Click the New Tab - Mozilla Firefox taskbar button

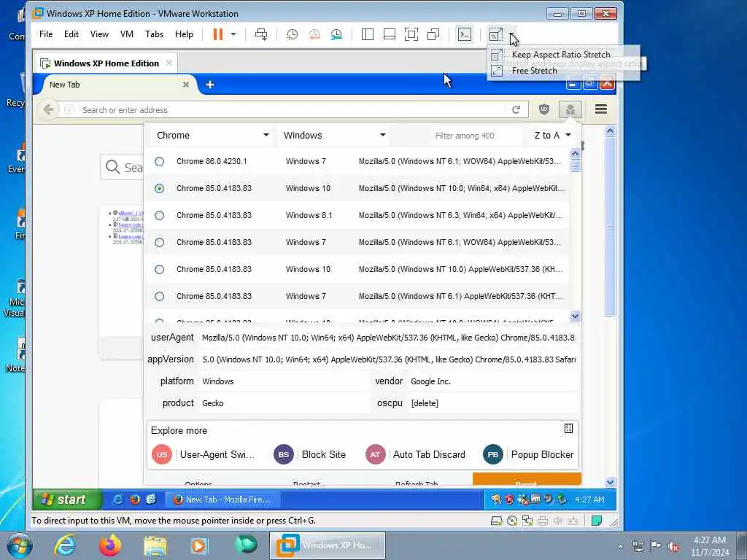pyautogui.click(x=223, y=499)
